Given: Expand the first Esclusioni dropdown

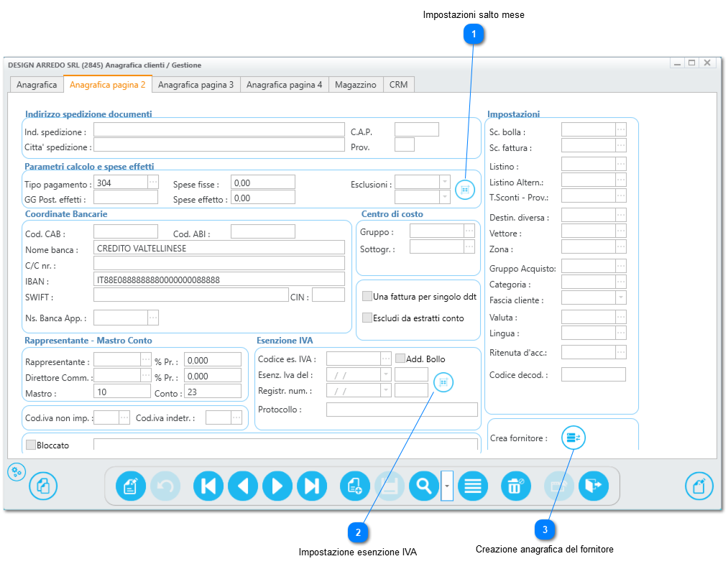Looking at the screenshot, I should point(445,182).
